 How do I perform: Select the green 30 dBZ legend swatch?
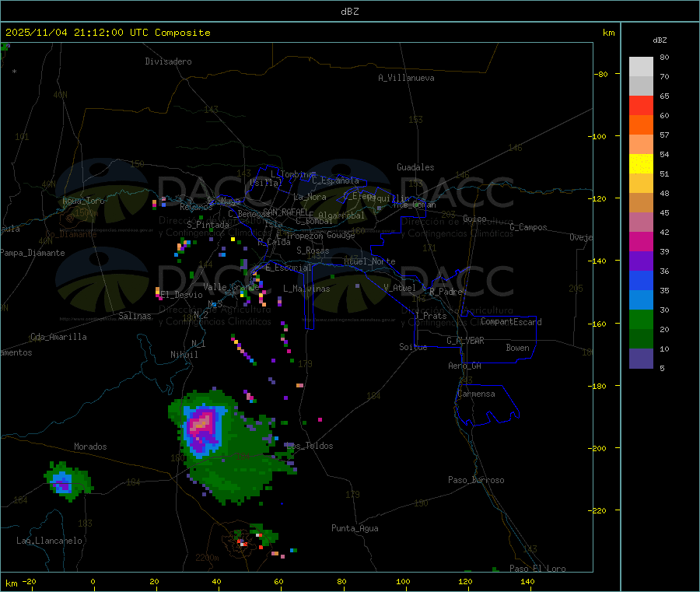coord(641,319)
